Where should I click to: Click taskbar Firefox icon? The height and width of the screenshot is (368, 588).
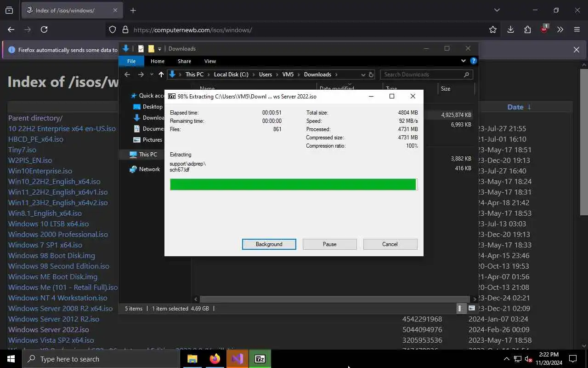[x=215, y=359]
